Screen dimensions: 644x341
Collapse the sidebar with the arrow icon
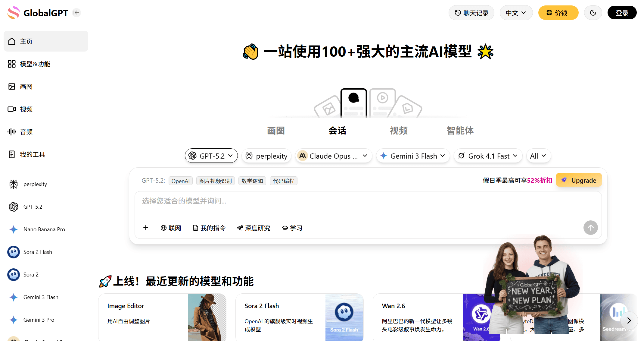(76, 12)
